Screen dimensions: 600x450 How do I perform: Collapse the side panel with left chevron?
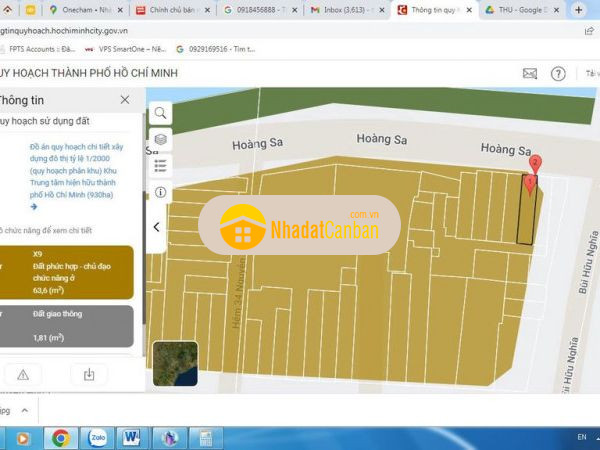157,227
